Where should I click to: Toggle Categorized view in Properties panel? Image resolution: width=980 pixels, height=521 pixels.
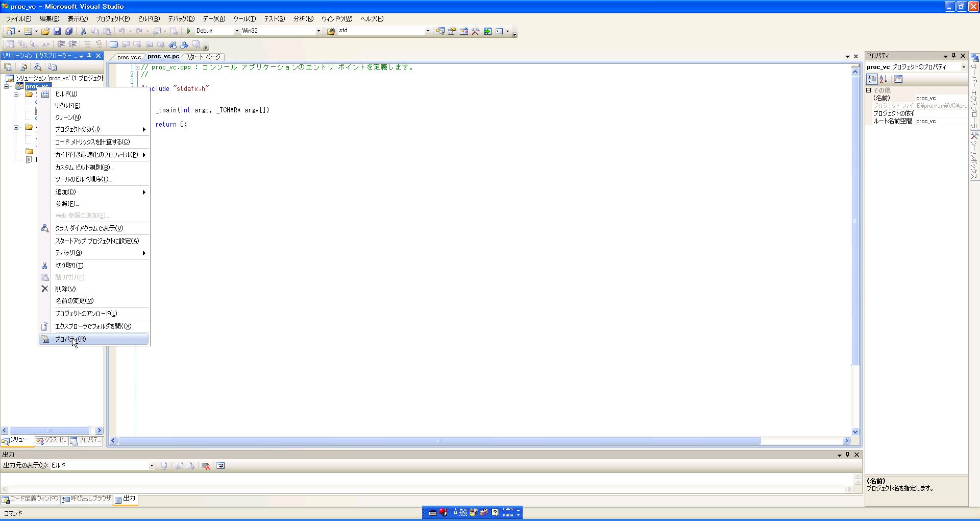click(x=872, y=79)
